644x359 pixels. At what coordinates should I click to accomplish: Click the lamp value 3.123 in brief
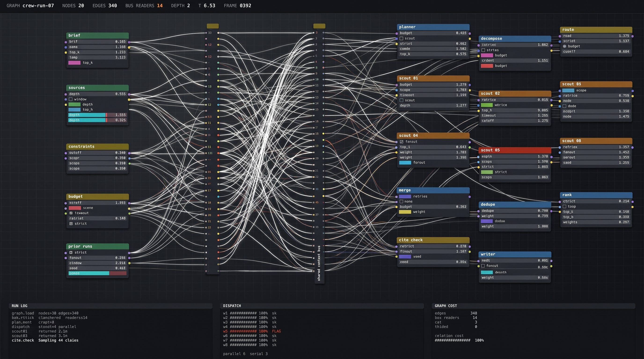98,57
